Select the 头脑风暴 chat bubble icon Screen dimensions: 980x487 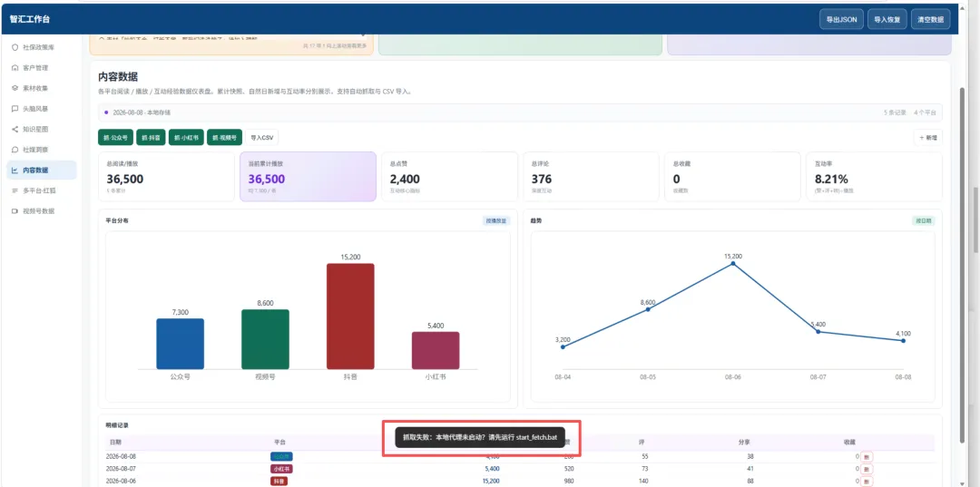(x=15, y=109)
